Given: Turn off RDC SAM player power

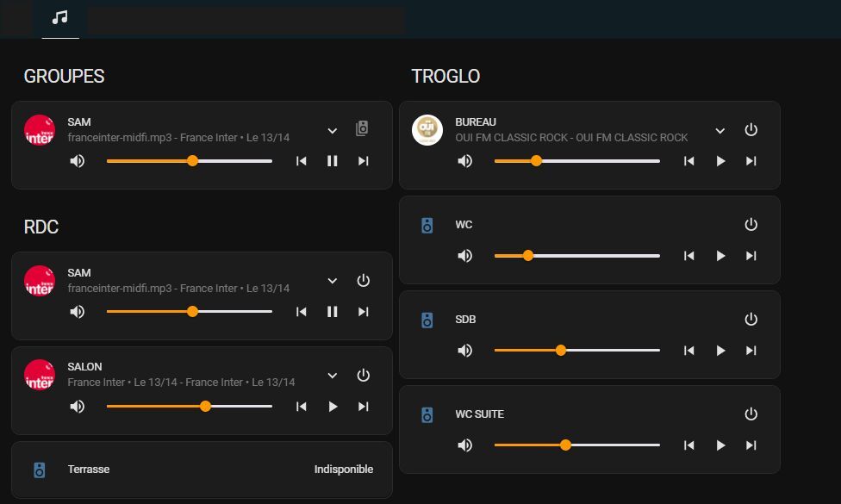Looking at the screenshot, I should [364, 281].
